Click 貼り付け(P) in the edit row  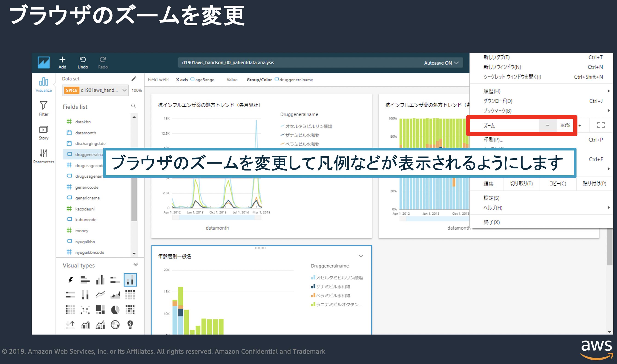[x=594, y=184]
